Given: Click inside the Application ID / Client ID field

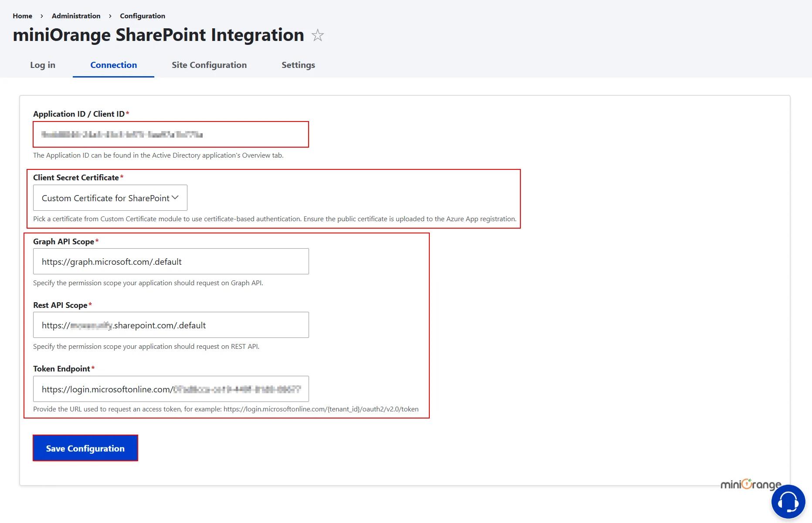Looking at the screenshot, I should (x=170, y=134).
